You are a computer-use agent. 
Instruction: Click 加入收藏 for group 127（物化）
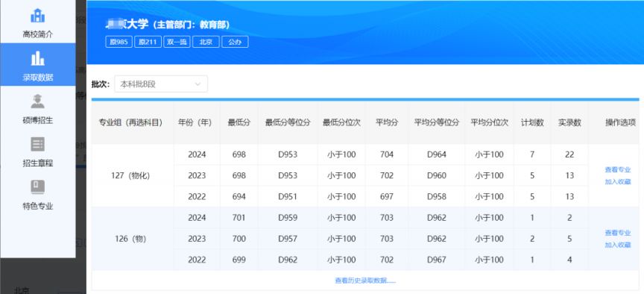coord(617,182)
